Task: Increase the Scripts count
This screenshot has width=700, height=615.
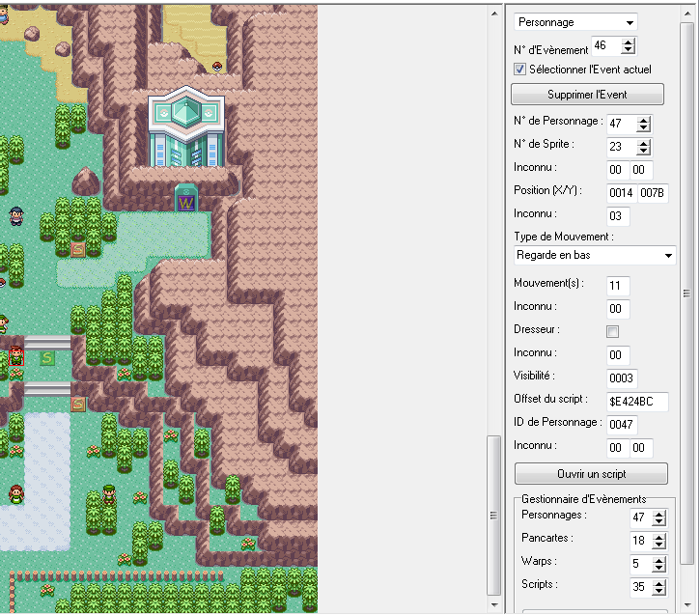Action: pyautogui.click(x=658, y=583)
